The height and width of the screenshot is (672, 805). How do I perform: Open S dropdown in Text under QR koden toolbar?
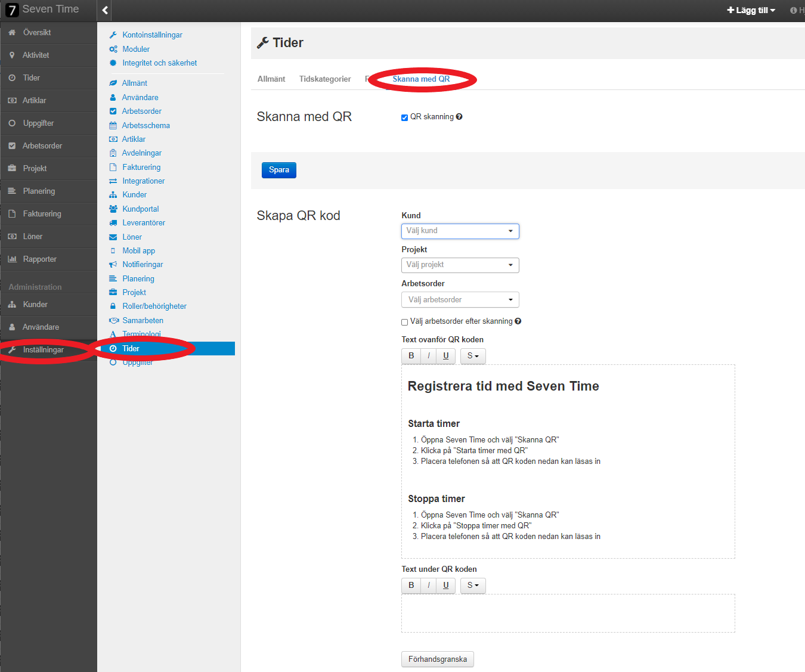(473, 586)
